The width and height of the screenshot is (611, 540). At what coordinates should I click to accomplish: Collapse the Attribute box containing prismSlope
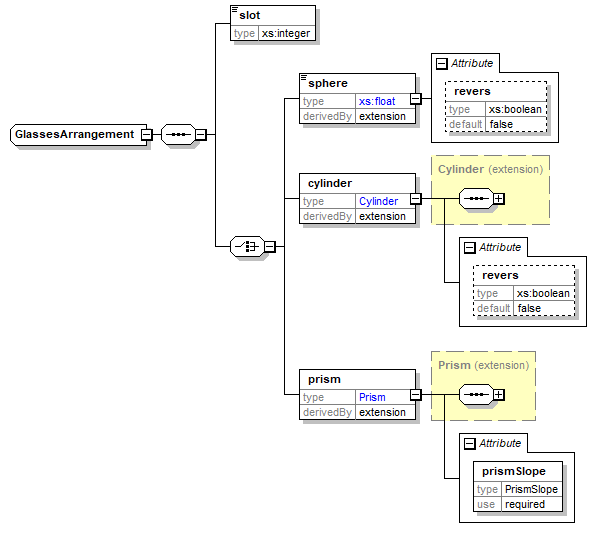point(469,443)
